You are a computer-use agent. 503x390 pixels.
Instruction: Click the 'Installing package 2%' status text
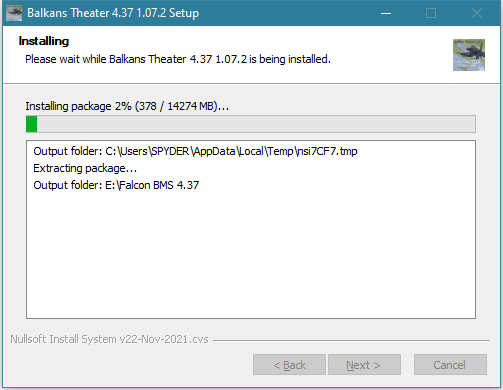click(127, 106)
